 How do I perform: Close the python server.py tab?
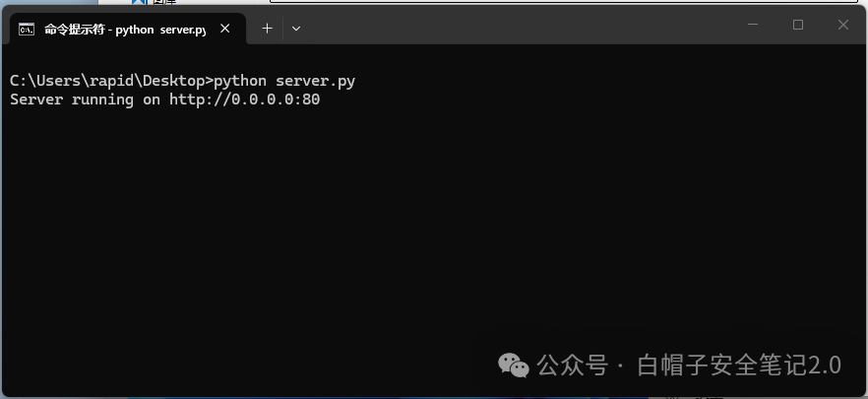point(224,29)
